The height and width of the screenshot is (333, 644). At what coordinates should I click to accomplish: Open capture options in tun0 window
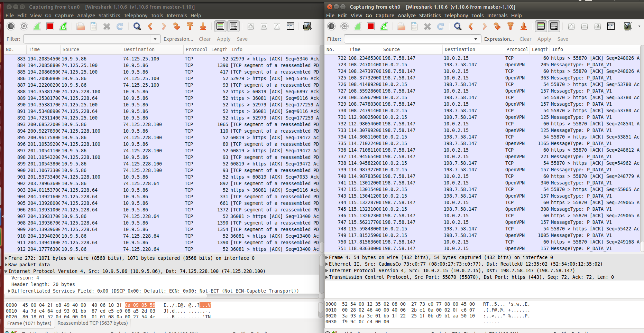tap(24, 26)
